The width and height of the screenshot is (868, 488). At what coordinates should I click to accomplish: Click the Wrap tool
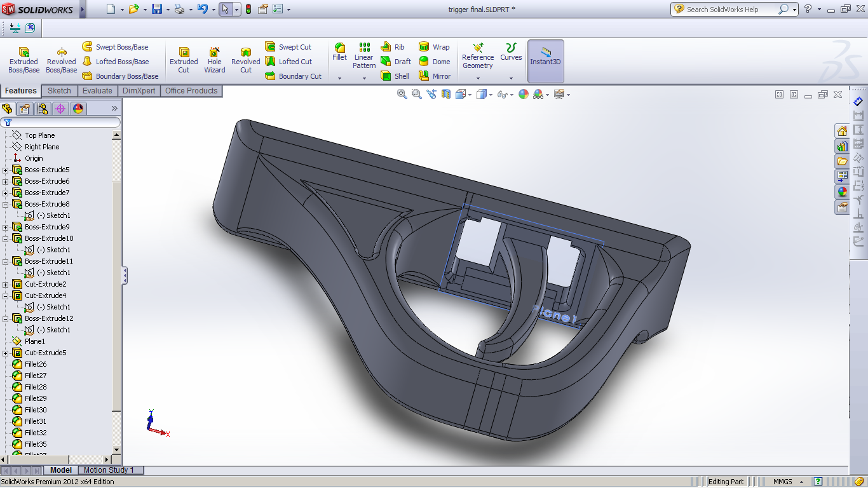click(x=434, y=47)
